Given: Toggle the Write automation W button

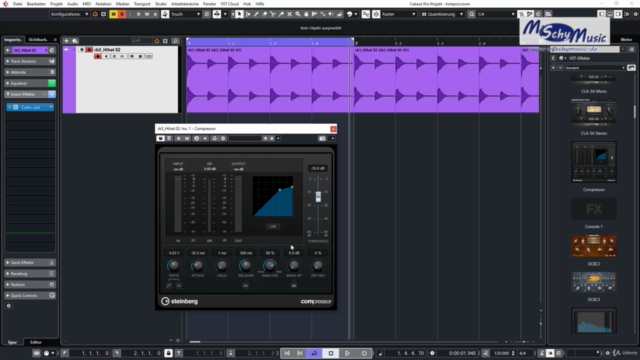Looking at the screenshot, I should [147, 14].
